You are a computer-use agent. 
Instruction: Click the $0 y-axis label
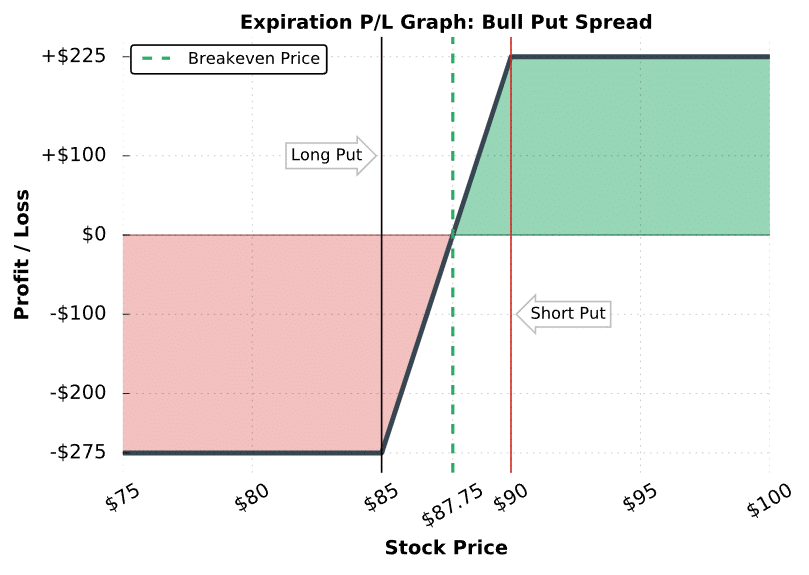[x=94, y=235]
